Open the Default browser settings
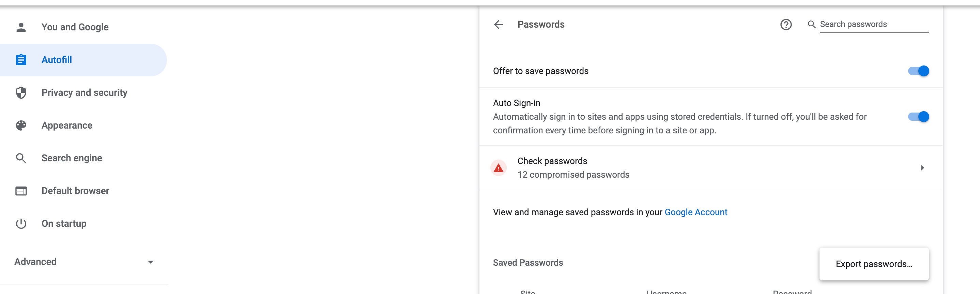The height and width of the screenshot is (294, 980). click(x=75, y=191)
